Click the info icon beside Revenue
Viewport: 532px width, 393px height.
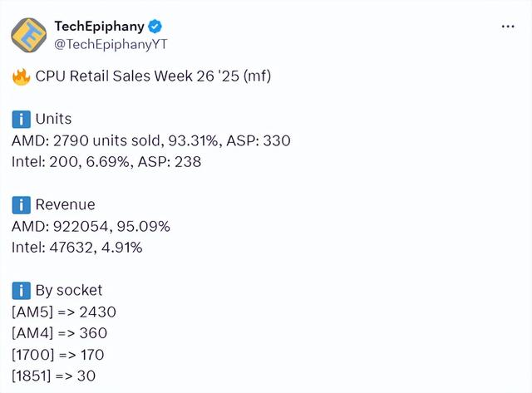[x=21, y=204]
